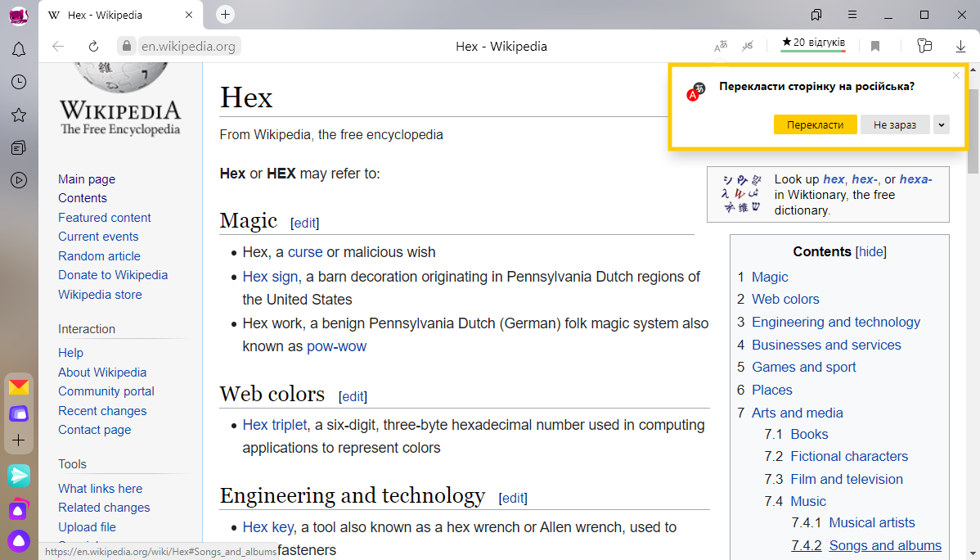Click the Upload file link

[x=87, y=526]
